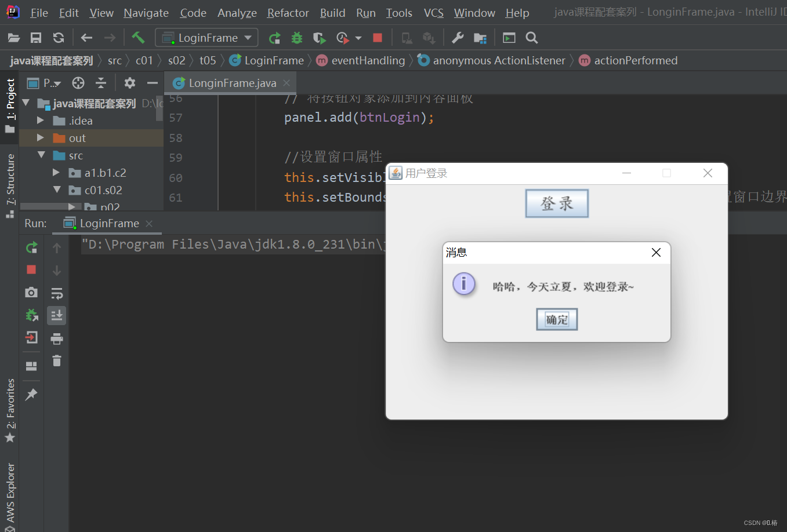
Task: Open Search Everywhere with the magnifier icon
Action: [531, 38]
